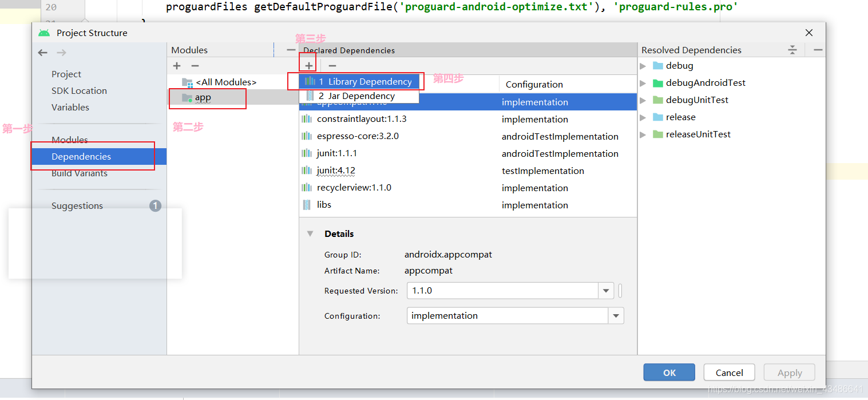Remove selected dependency with minus icon
The image size is (868, 400).
(332, 66)
